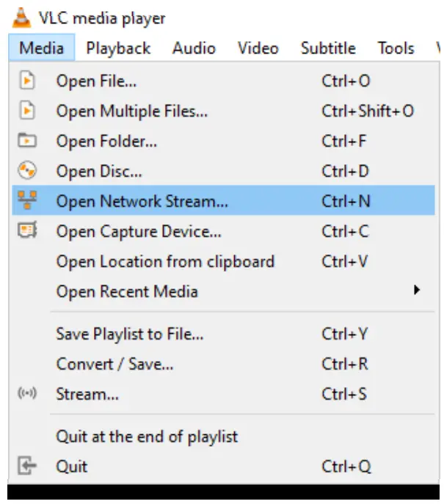Image resolution: width=444 pixels, height=504 pixels.
Task: Toggle Quit at the end of playlist
Action: (147, 437)
